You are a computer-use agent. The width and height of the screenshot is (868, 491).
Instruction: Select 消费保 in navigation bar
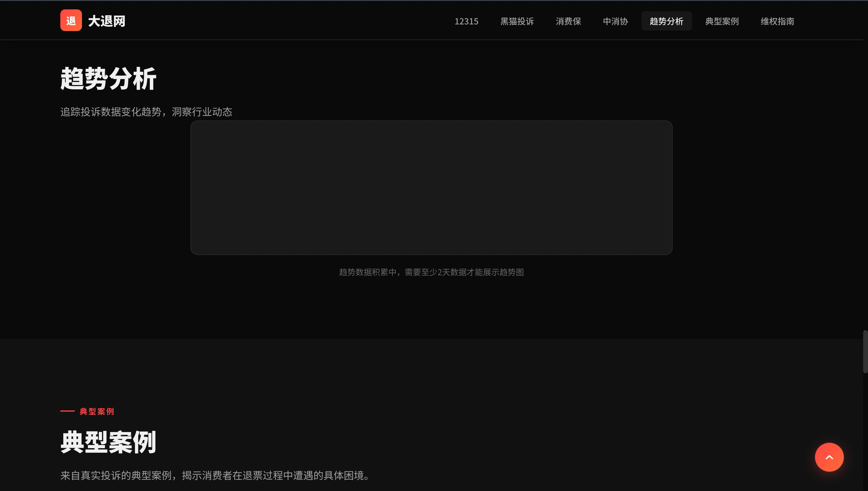(568, 21)
